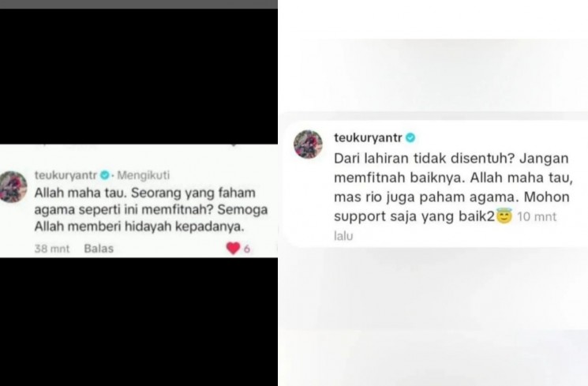This screenshot has height=386, width=588.
Task: Select the Allah maha tau Seorang comment text
Action: click(151, 210)
